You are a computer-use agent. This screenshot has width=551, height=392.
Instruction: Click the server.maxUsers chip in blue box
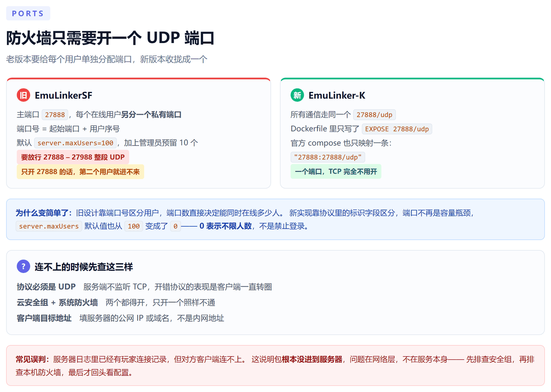pos(48,226)
